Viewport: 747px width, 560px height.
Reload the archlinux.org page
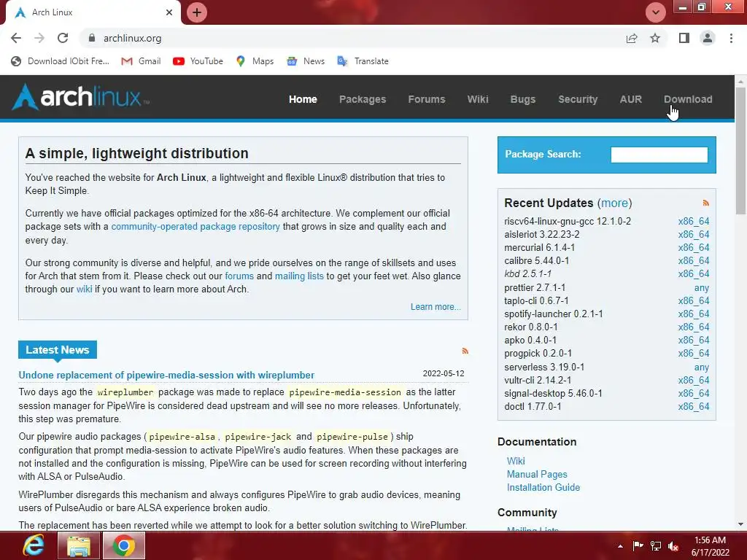pos(63,38)
